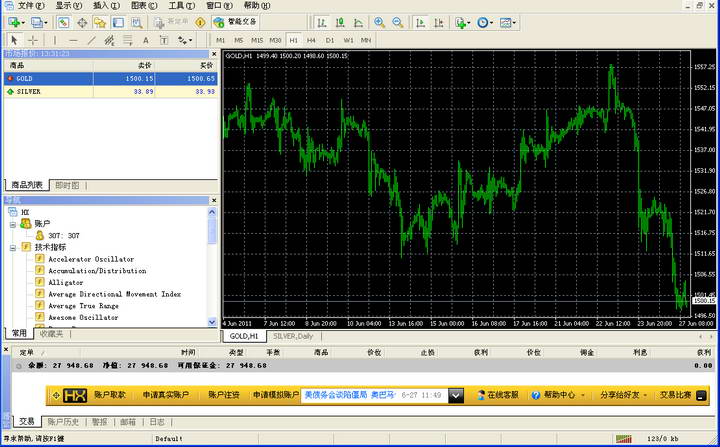This screenshot has width=720, height=447.
Task: Switch to the SILVER,Daily chart tab
Action: pos(293,336)
